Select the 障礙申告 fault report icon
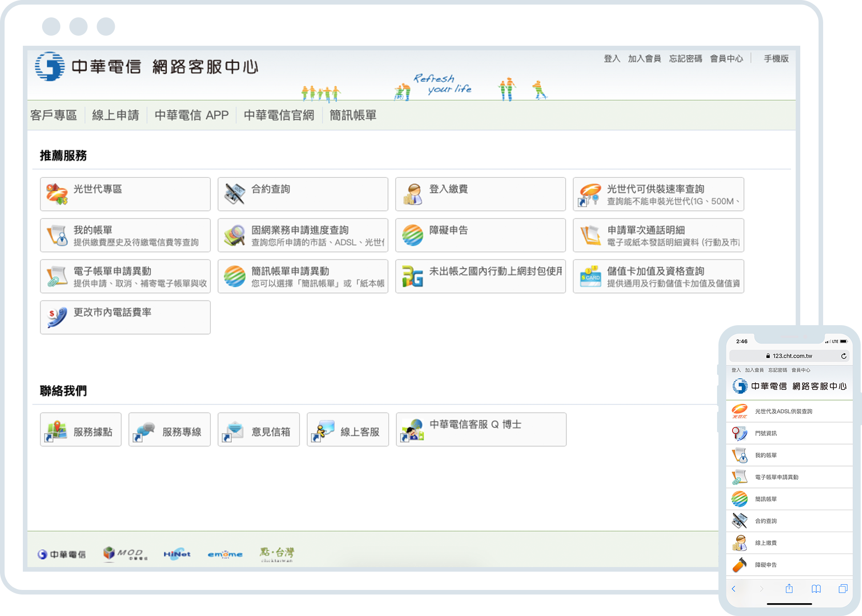 479,235
